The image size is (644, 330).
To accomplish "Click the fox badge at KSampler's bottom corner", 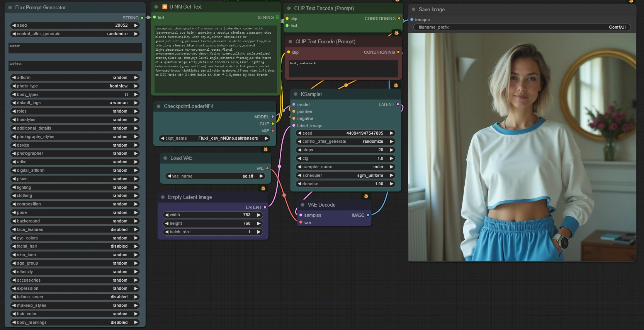I will pos(366,196).
